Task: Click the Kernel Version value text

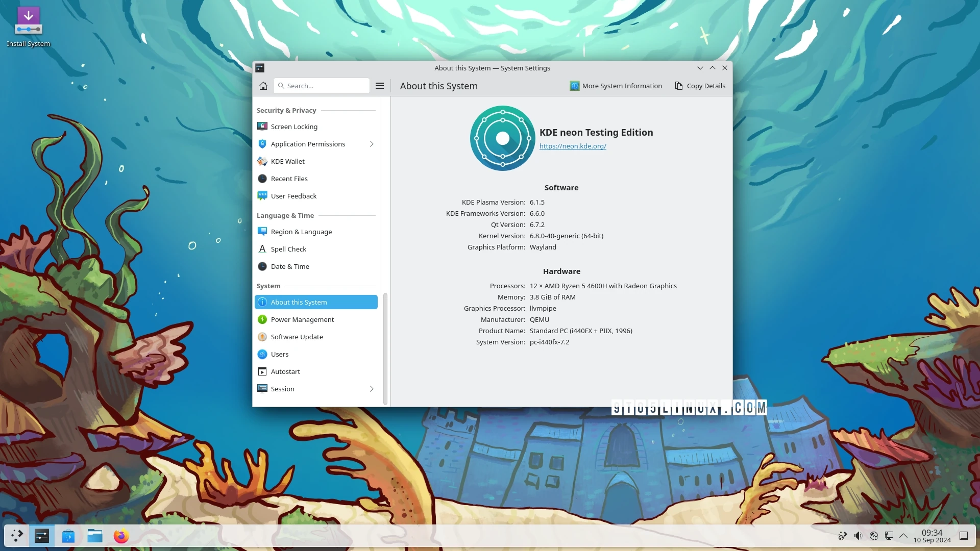Action: pos(567,236)
